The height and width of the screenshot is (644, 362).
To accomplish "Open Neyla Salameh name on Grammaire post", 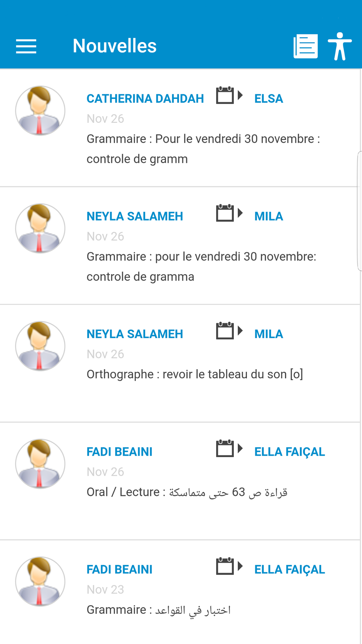I will (135, 216).
